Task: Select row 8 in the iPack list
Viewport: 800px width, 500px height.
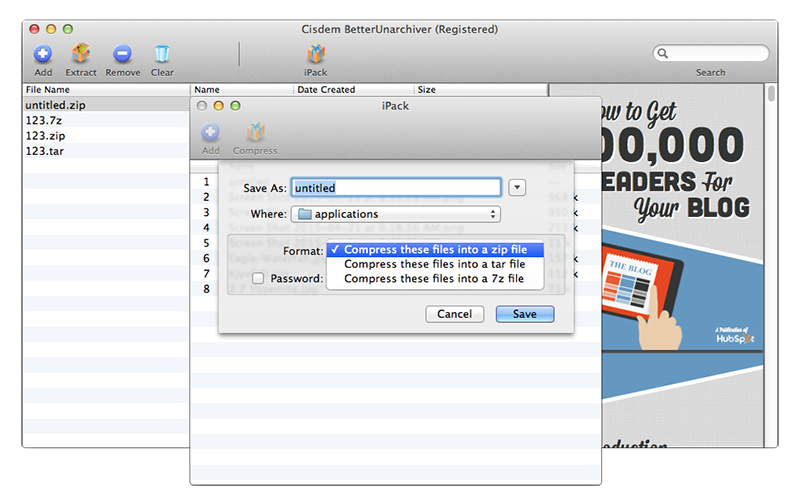Action: (206, 289)
